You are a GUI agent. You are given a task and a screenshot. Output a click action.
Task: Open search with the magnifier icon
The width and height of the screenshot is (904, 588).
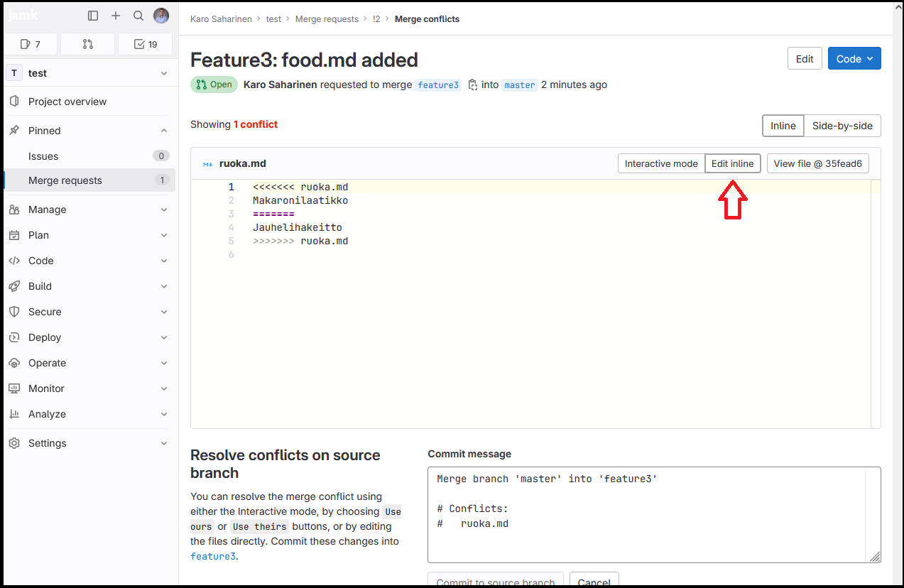(138, 16)
